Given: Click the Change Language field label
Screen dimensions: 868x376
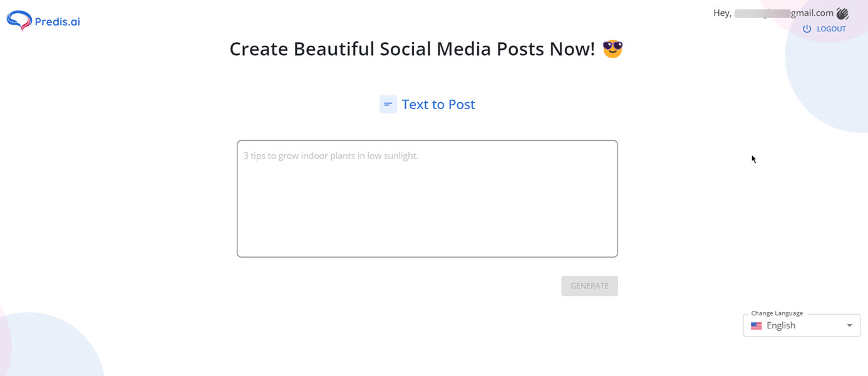Looking at the screenshot, I should point(777,313).
